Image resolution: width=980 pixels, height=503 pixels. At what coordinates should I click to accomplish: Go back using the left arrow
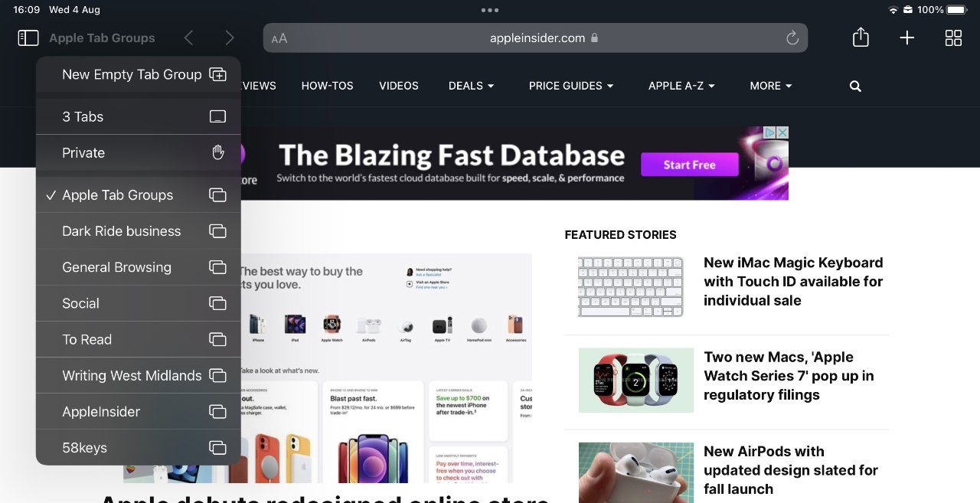[x=188, y=38]
